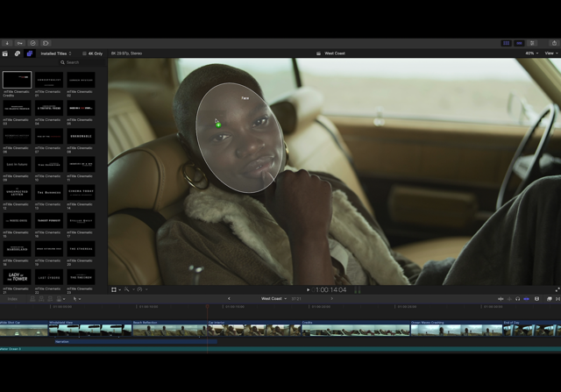This screenshot has width=561, height=392.
Task: Open the edit mode dropdown arrow
Action: [64, 299]
